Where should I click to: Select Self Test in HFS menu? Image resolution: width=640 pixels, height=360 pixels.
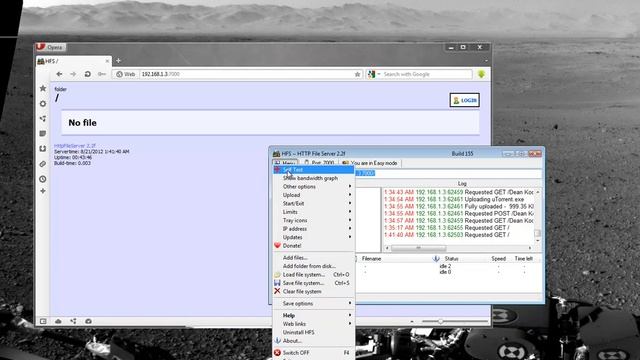tap(313, 169)
